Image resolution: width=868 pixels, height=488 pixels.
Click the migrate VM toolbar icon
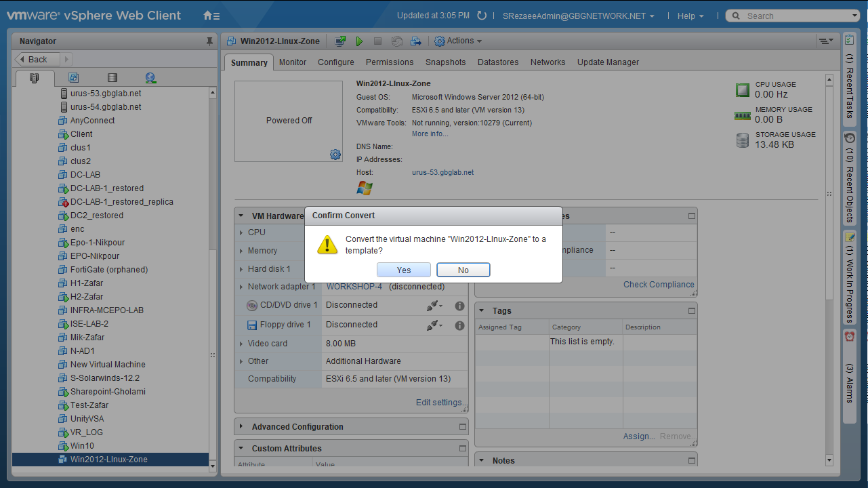point(415,41)
